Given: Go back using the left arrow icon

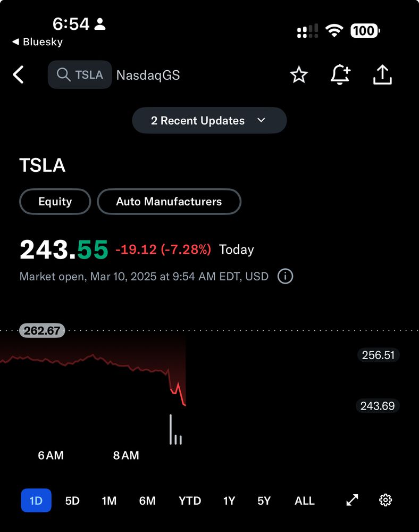Looking at the screenshot, I should pos(19,74).
